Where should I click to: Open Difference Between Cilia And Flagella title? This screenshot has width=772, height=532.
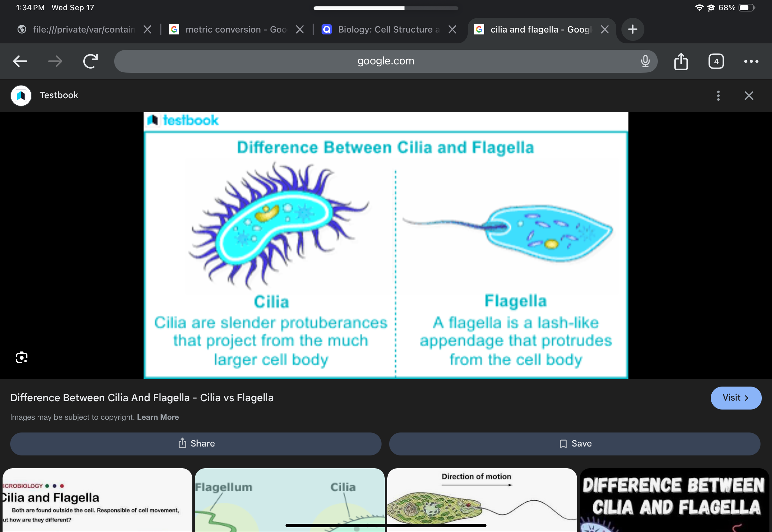(x=142, y=398)
